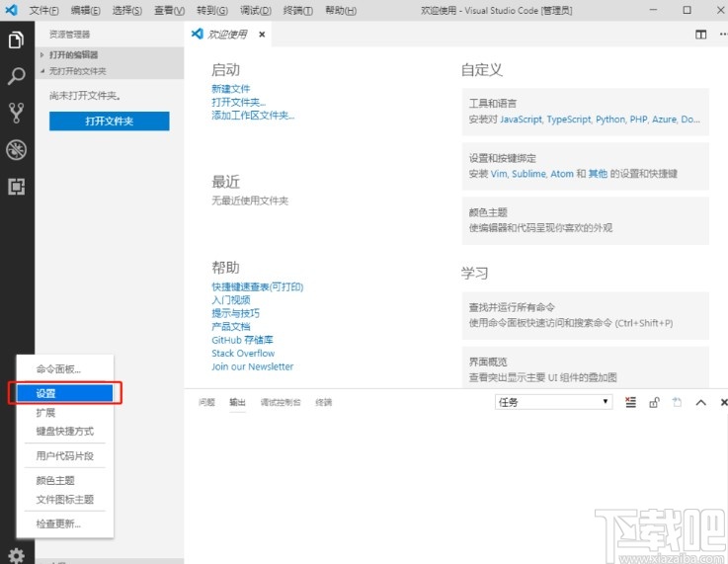Image resolution: width=728 pixels, height=564 pixels.
Task: Click the open log file icon in panel
Action: [x=677, y=402]
